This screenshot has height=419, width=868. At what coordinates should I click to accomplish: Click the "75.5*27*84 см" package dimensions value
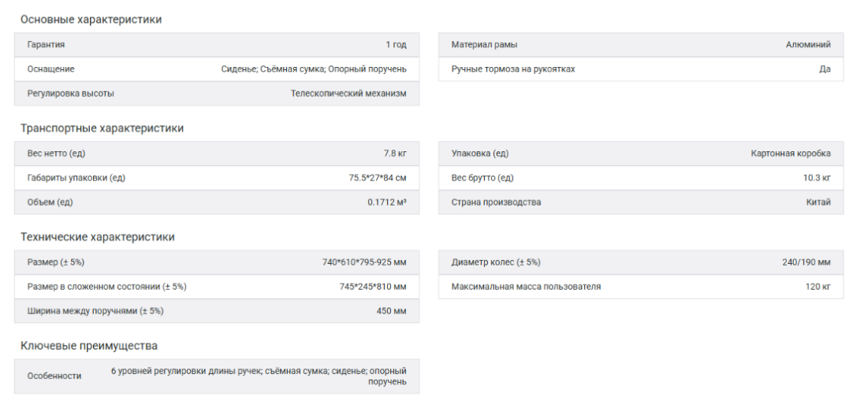pos(378,178)
